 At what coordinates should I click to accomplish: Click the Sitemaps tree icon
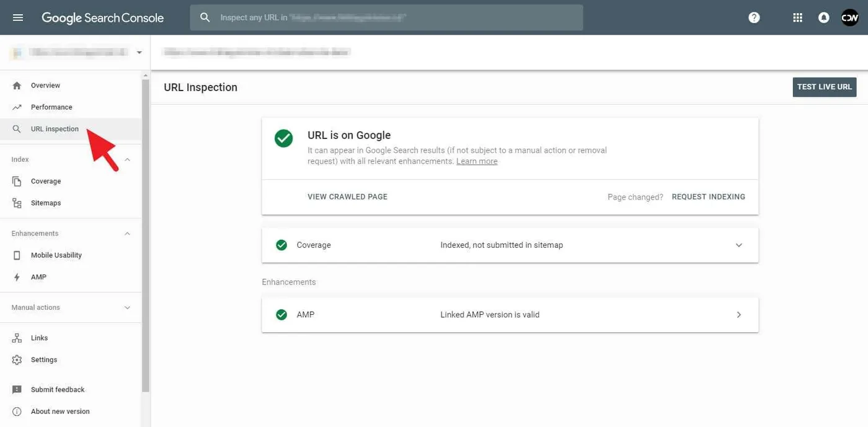[x=17, y=203]
